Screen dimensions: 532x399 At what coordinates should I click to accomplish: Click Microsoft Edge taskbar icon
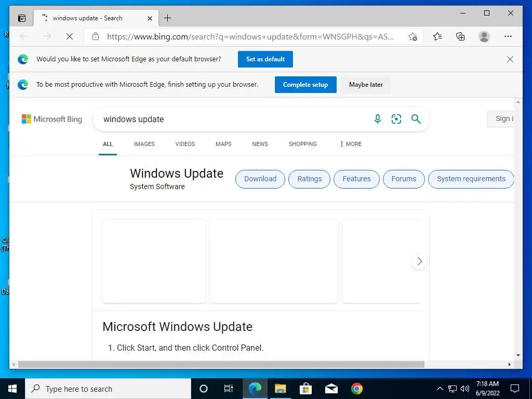click(x=255, y=389)
